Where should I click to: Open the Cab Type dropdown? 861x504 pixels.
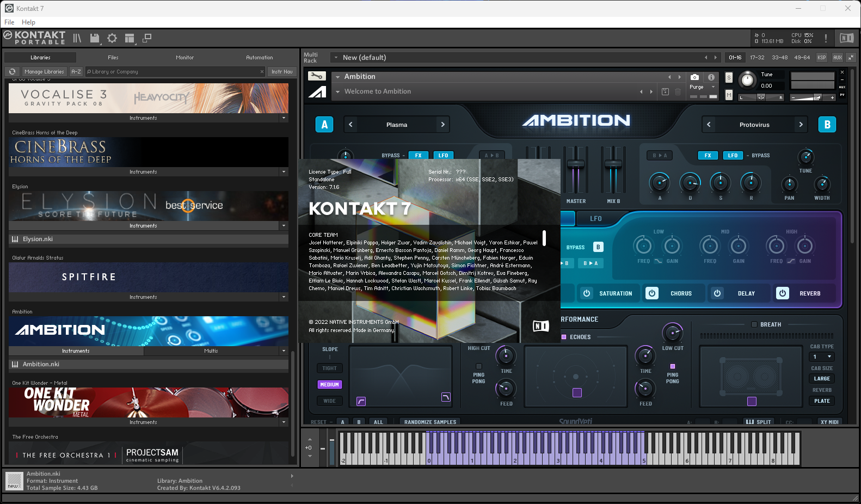822,357
